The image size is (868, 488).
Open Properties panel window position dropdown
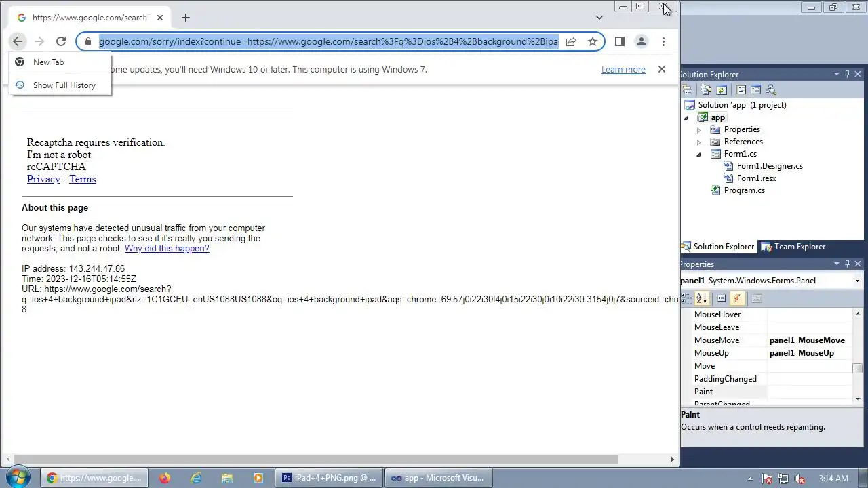click(837, 264)
